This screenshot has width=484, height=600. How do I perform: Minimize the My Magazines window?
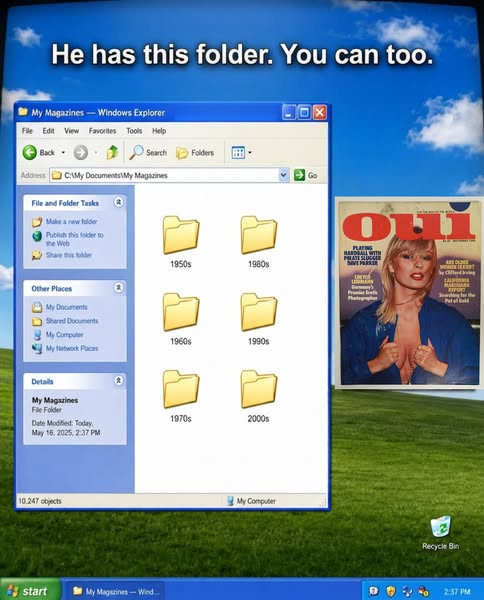tap(289, 112)
